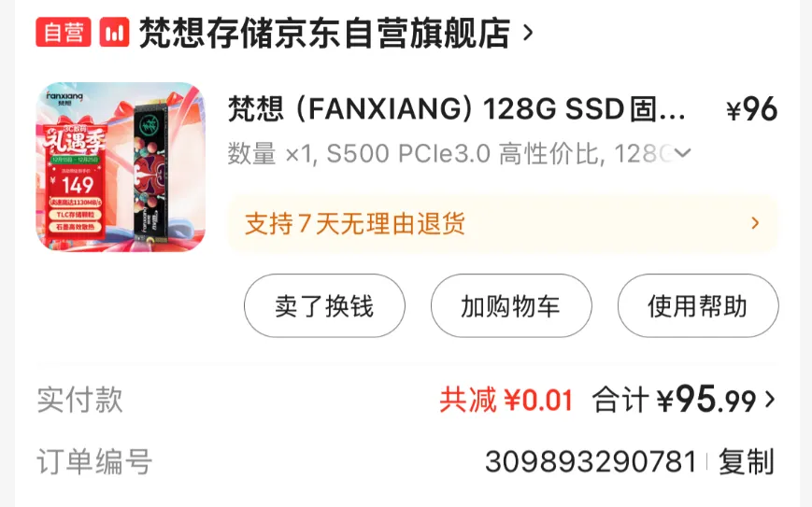View the 共减 ¥0.01 discount details
The height and width of the screenshot is (507, 812).
[506, 400]
